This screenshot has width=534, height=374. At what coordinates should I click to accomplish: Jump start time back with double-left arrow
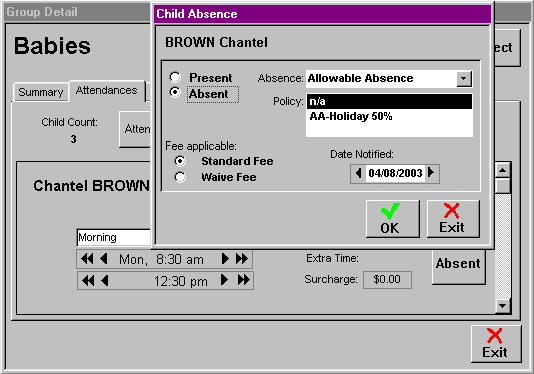click(x=87, y=259)
